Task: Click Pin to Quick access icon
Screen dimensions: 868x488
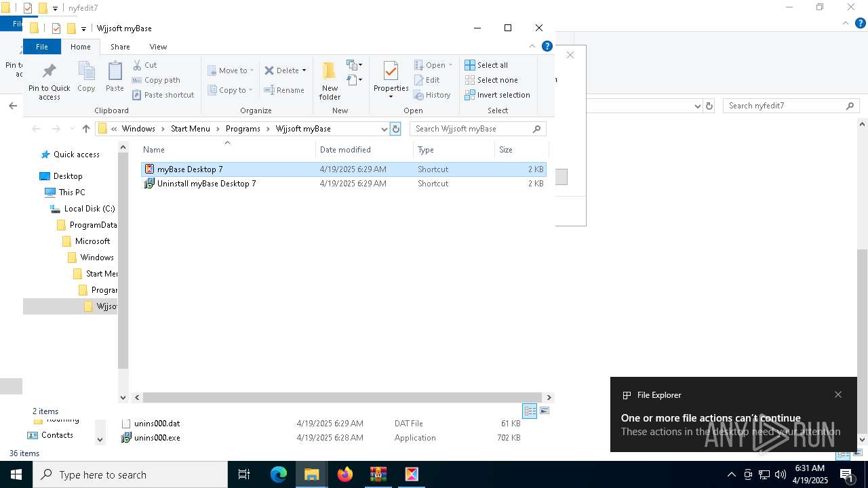Action: 50,82
